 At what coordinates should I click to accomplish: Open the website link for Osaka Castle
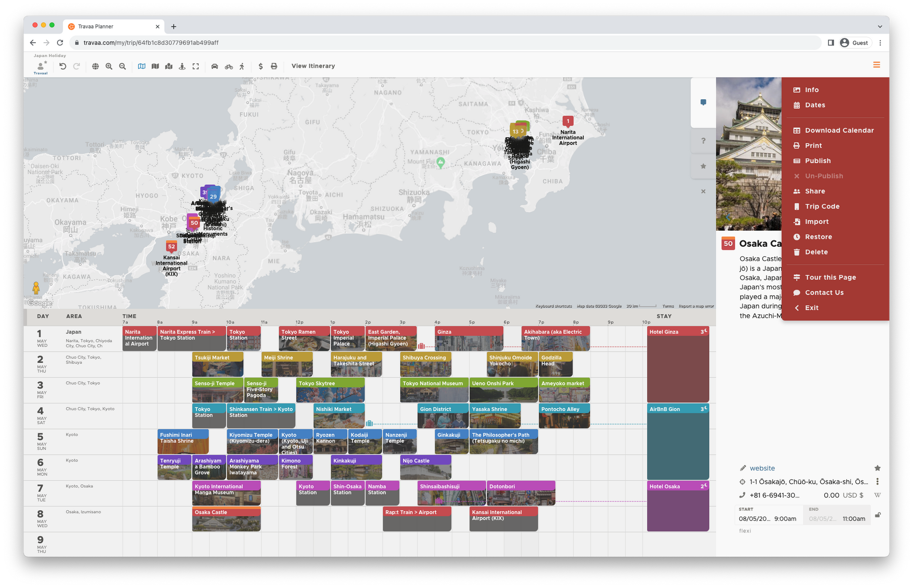[762, 468]
